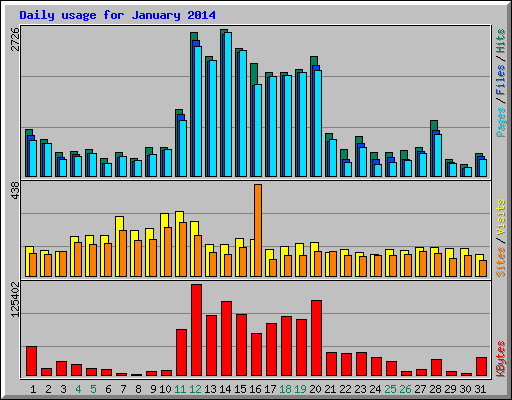The image size is (512, 400).
Task: Select day 19 on the x-axis
Action: 300,389
